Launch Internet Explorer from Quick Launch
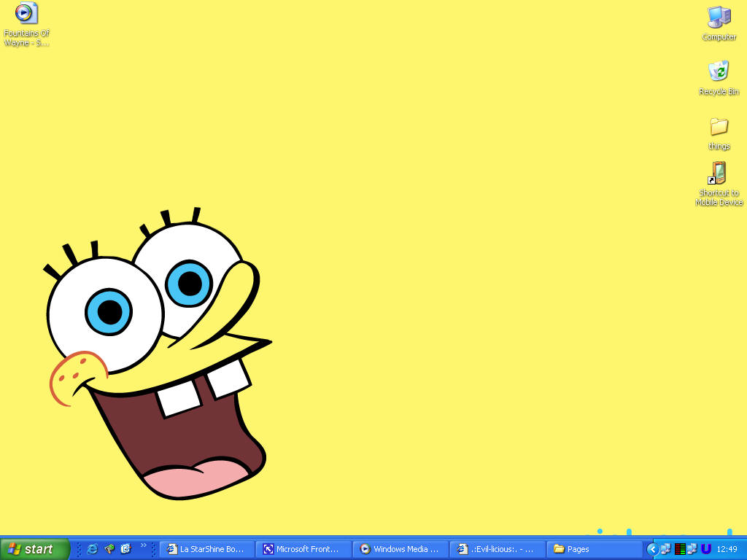The image size is (747, 560). pos(93,549)
